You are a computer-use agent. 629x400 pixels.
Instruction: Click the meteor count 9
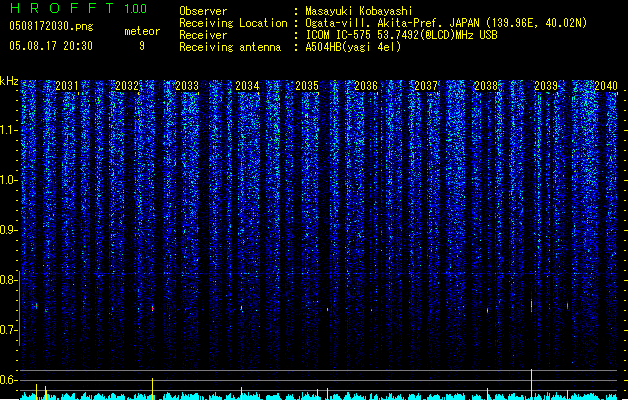[x=142, y=46]
